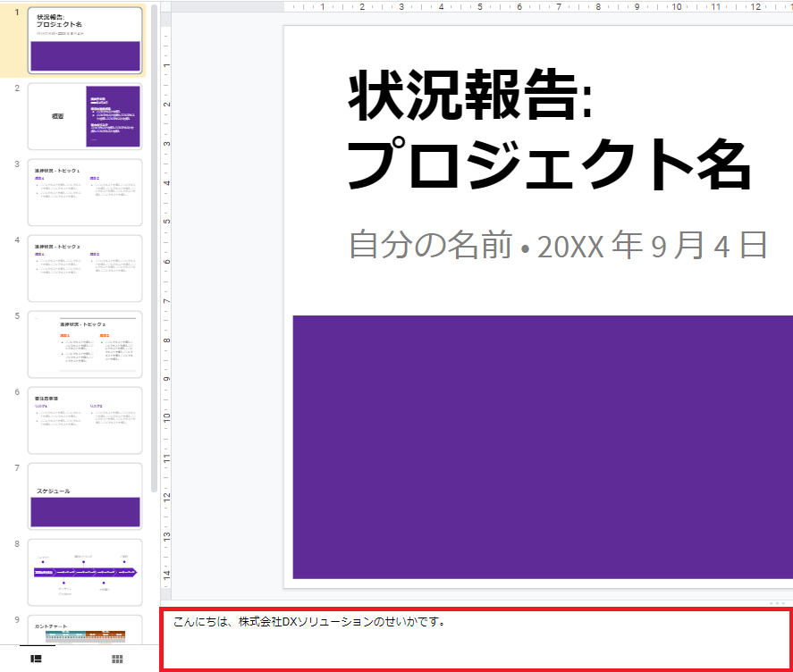Select slide 1 thumbnail in filmstrip
The image size is (793, 672).
coord(85,40)
